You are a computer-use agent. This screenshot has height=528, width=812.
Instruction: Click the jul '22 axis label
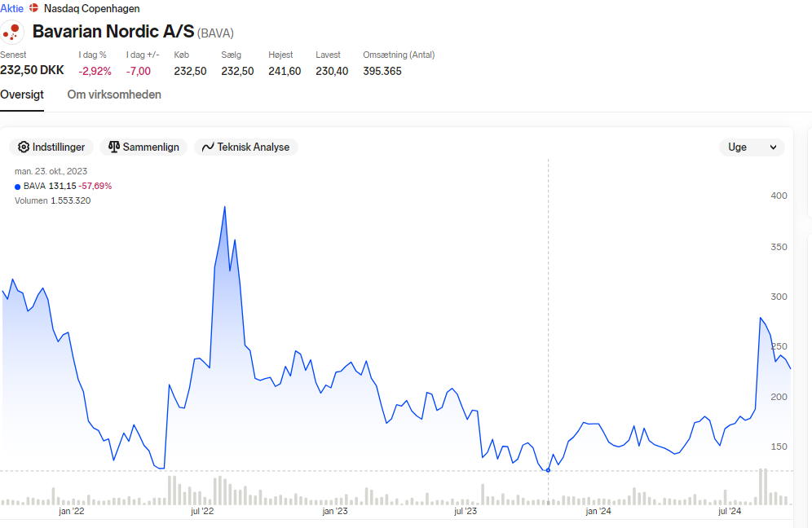(x=202, y=512)
